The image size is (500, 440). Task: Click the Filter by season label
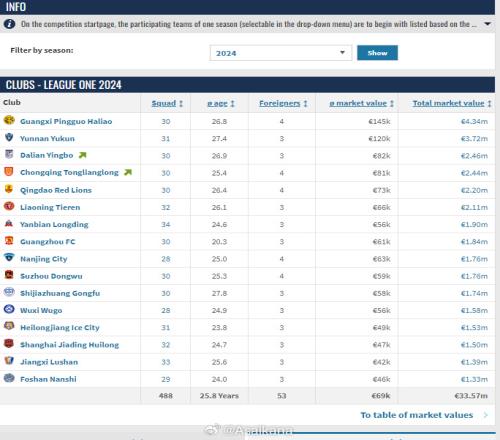point(42,50)
